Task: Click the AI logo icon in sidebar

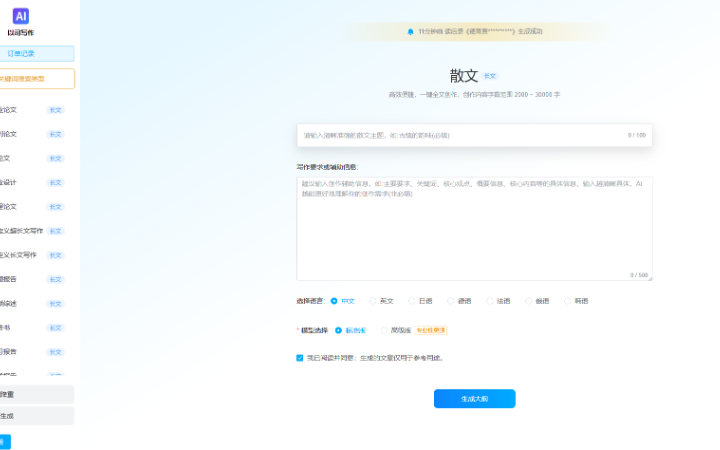Action: click(21, 16)
